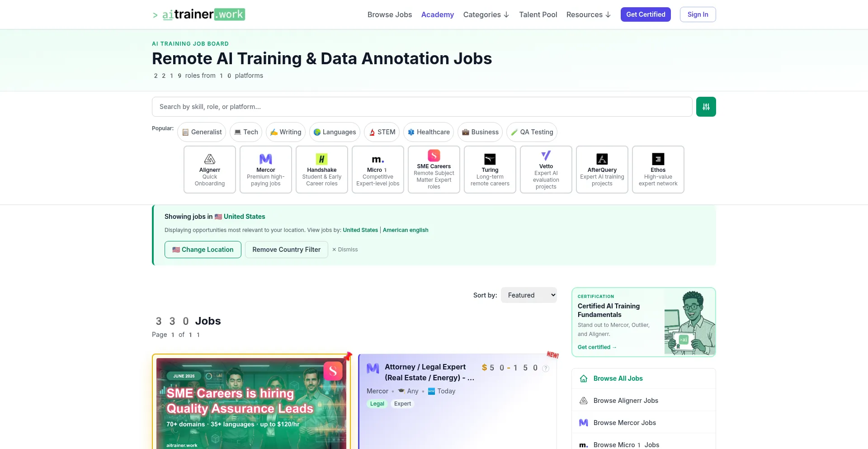Go to the Academy page

[x=438, y=14]
